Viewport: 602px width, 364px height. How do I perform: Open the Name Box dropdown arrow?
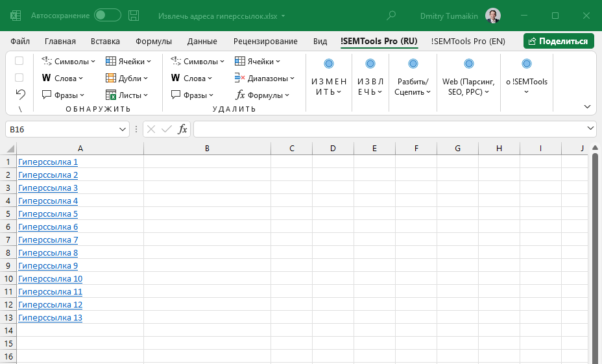click(x=123, y=129)
